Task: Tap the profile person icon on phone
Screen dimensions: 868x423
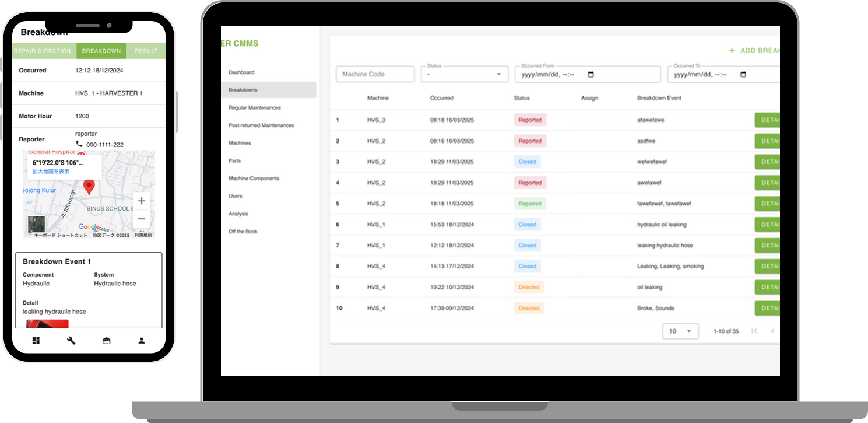Action: (x=142, y=341)
